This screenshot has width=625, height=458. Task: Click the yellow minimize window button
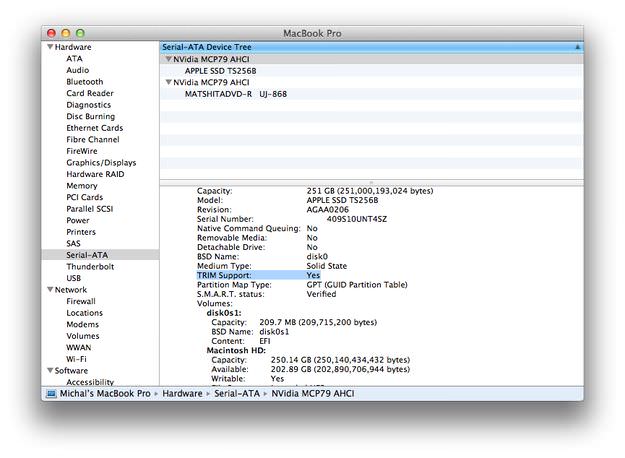click(66, 33)
